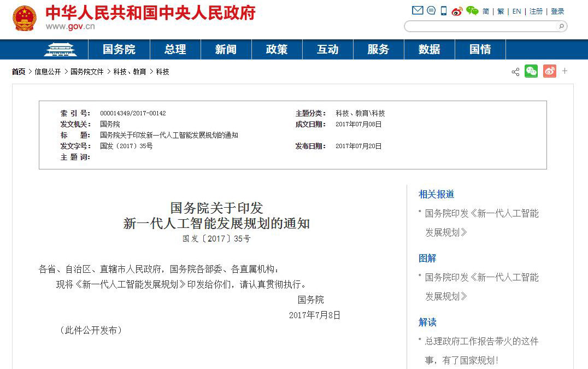Image resolution: width=588 pixels, height=369 pixels.
Task: Click the 登录 login link
Action: pyautogui.click(x=558, y=10)
